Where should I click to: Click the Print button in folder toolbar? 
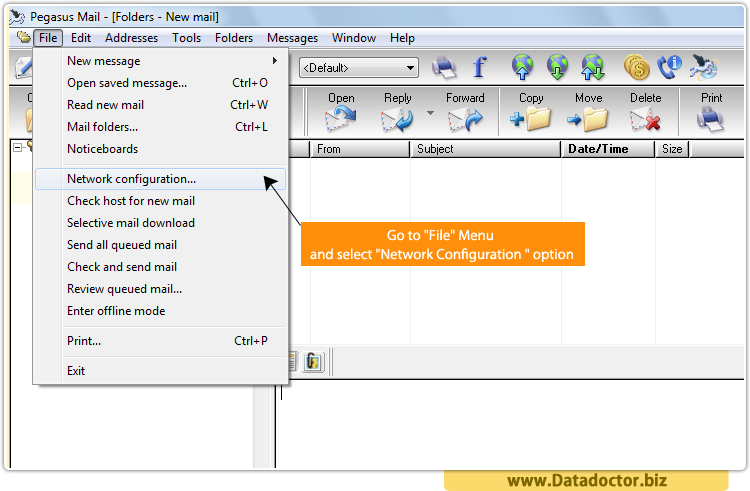(711, 112)
